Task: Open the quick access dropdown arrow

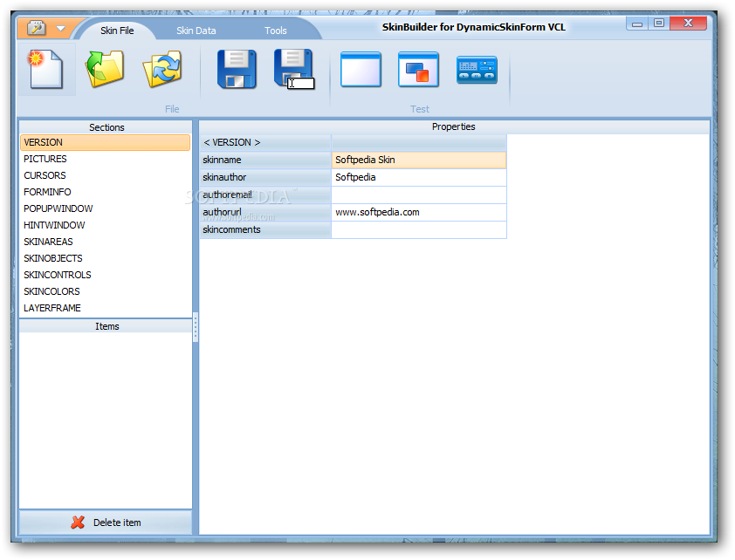Action: pyautogui.click(x=60, y=29)
